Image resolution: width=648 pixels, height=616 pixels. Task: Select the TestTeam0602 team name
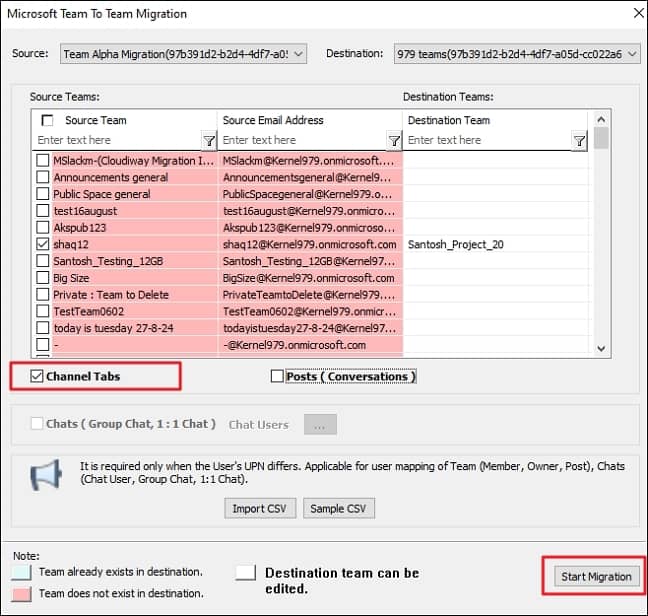(88, 311)
